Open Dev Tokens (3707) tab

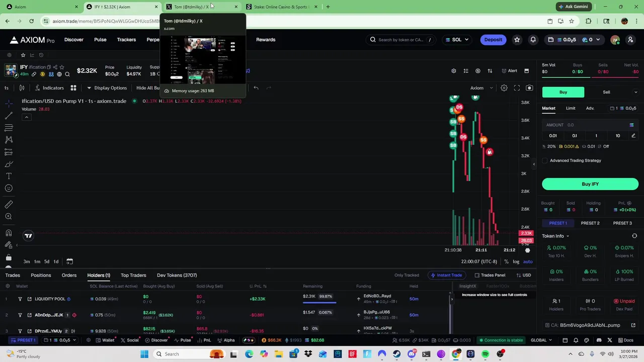[x=177, y=276]
